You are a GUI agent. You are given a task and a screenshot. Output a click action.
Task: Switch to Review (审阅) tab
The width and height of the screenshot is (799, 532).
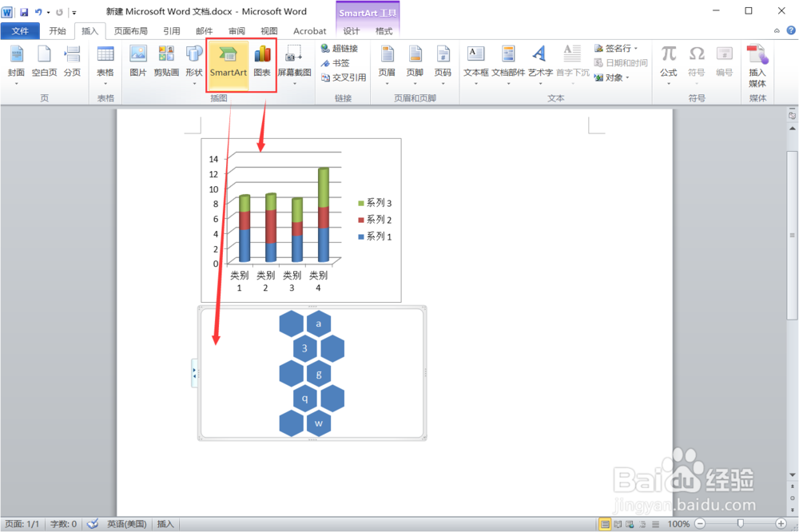[237, 31]
